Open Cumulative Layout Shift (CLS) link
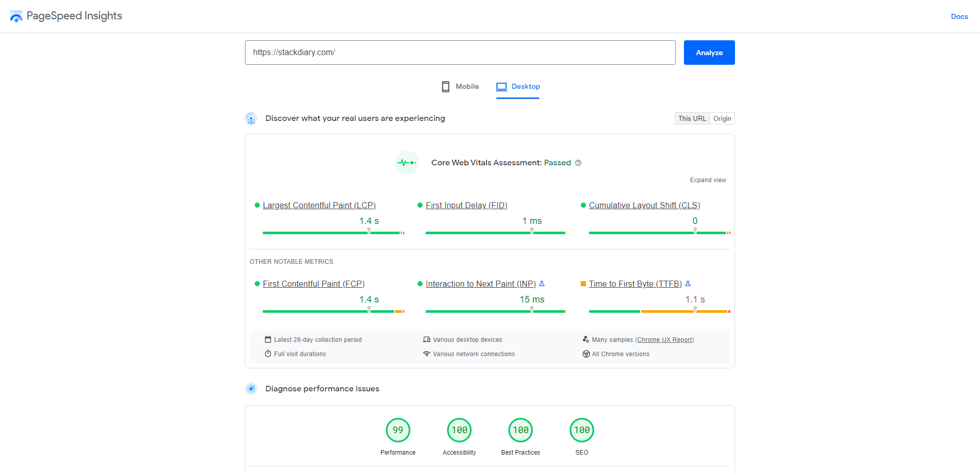Screen dimensions: 980x474 pos(644,205)
